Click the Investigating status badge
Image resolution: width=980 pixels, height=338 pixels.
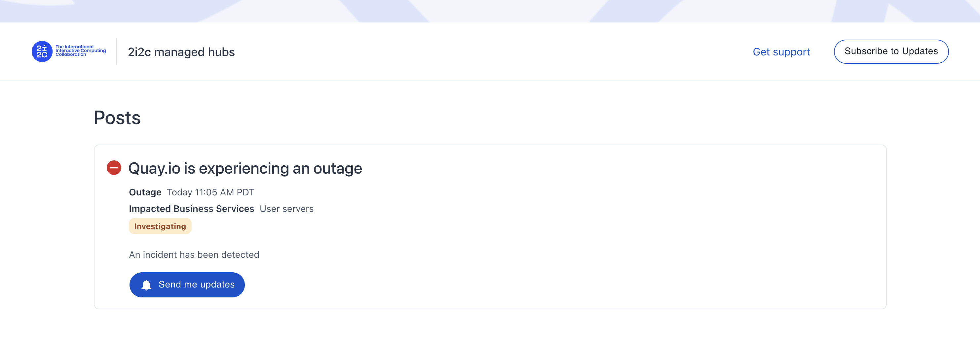pyautogui.click(x=160, y=226)
